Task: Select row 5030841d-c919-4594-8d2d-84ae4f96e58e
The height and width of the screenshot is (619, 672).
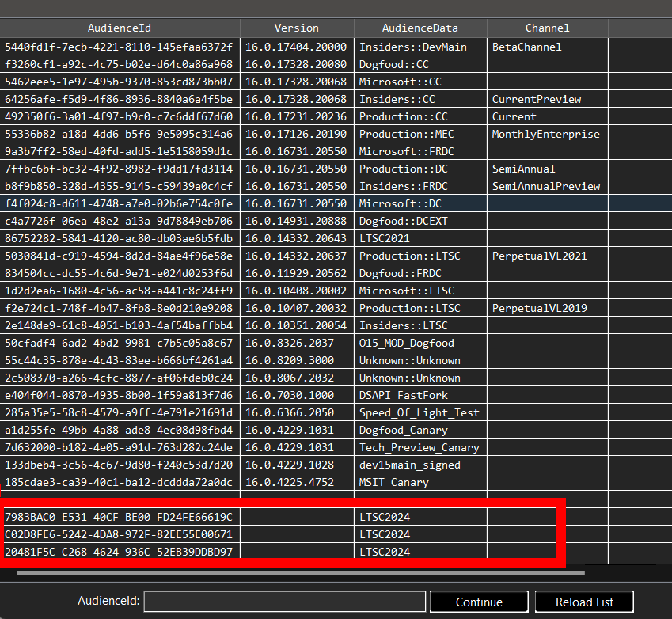Action: tap(336, 256)
